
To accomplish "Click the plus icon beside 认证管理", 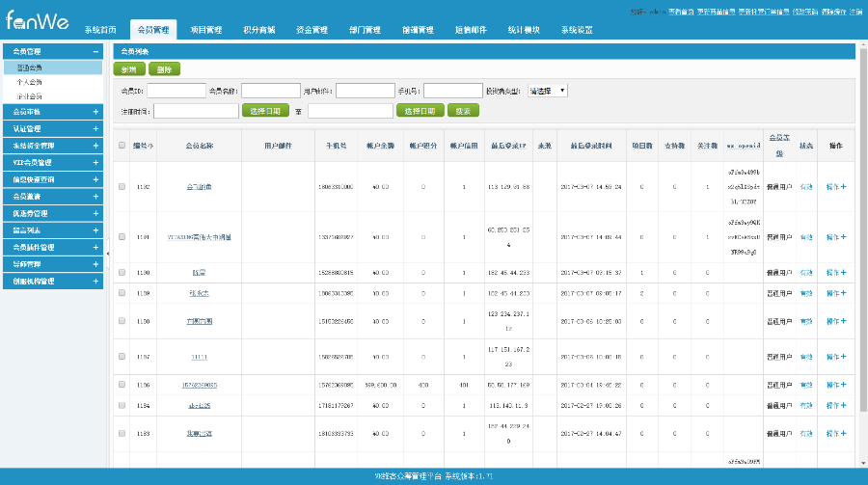I will [x=95, y=128].
